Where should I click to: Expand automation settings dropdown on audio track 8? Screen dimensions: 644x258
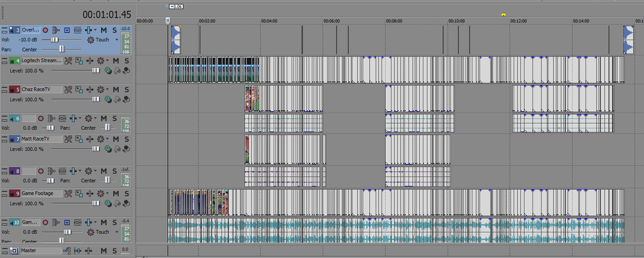94,171
